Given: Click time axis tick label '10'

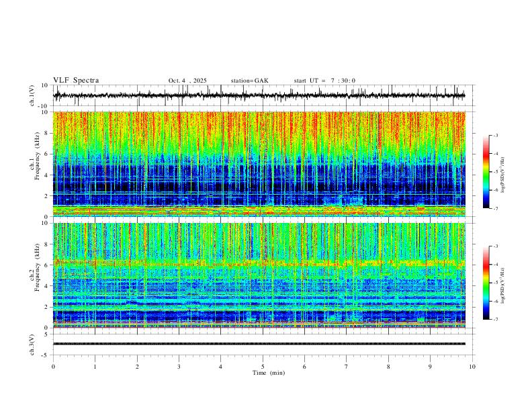Looking at the screenshot, I should coord(472,367).
